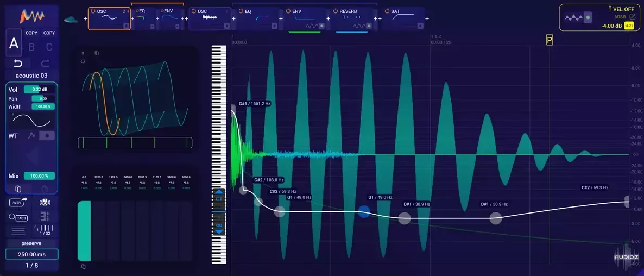The width and height of the screenshot is (644, 276).
Task: Click the LFO wave icon in the VEL OFF panel
Action: click(574, 18)
